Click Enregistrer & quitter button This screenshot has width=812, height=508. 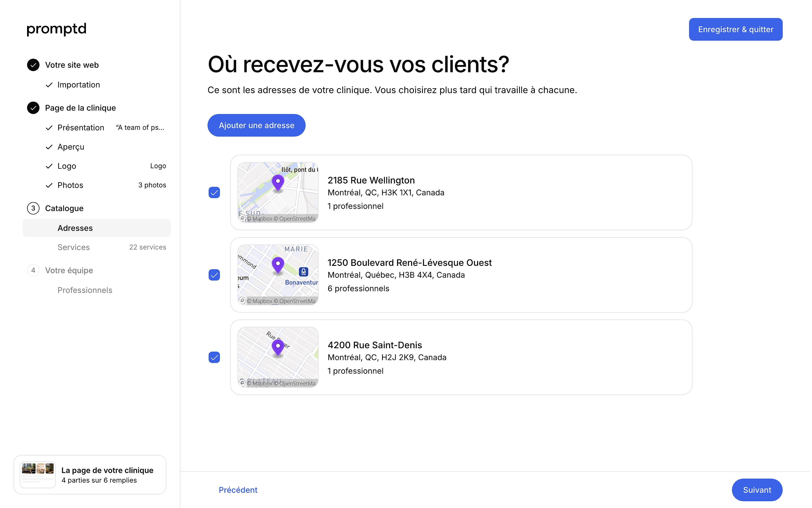[735, 29]
